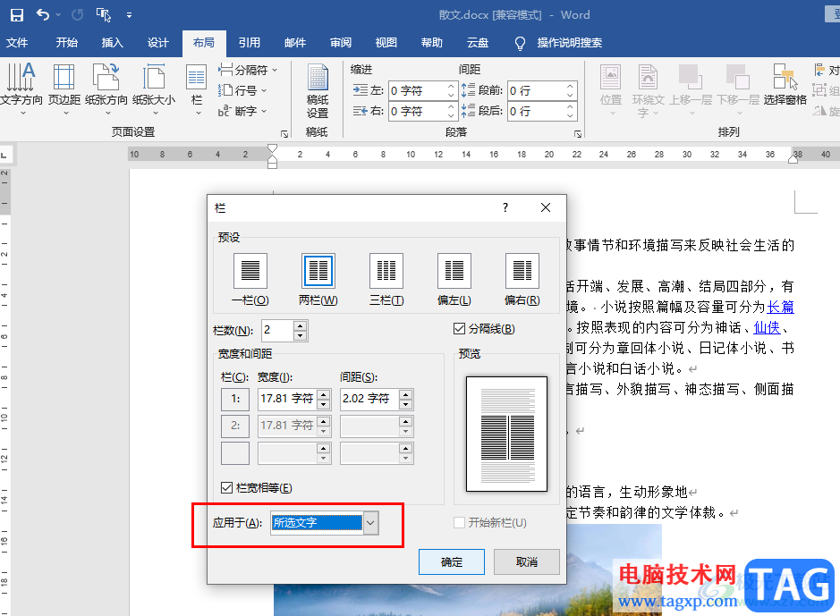This screenshot has width=840, height=616.
Task: Click the column 1 width stepper arrows
Action: [324, 399]
